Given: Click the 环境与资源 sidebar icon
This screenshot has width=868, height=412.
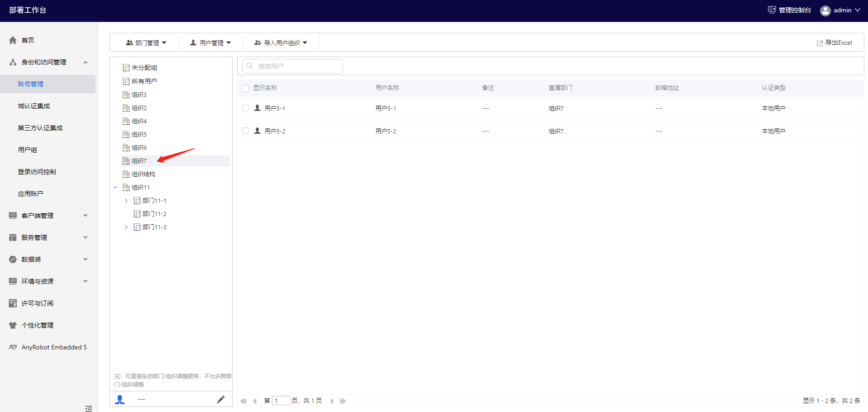Looking at the screenshot, I should pos(13,281).
